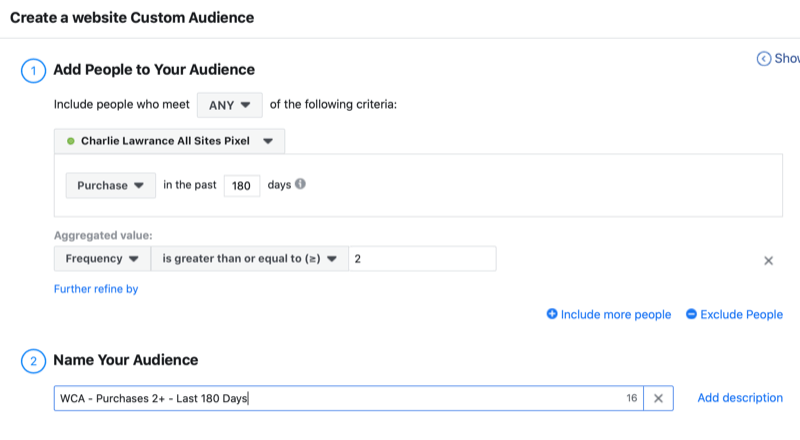Click the step 2 circle icon
This screenshot has height=440, width=800.
click(x=31, y=360)
